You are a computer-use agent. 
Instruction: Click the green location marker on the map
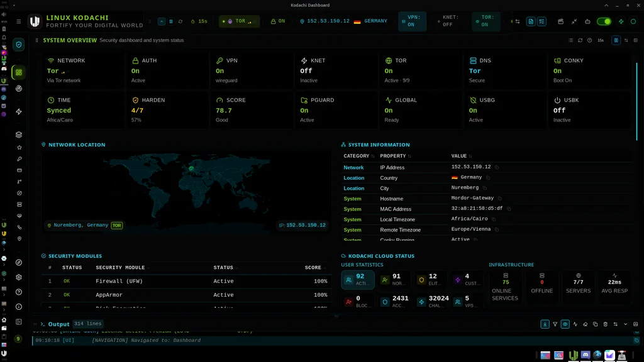click(191, 168)
